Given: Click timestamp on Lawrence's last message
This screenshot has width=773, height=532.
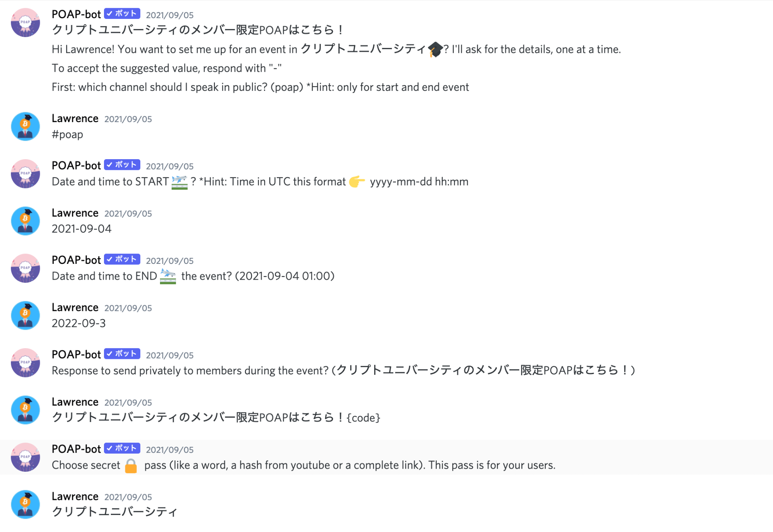Looking at the screenshot, I should click(128, 497).
